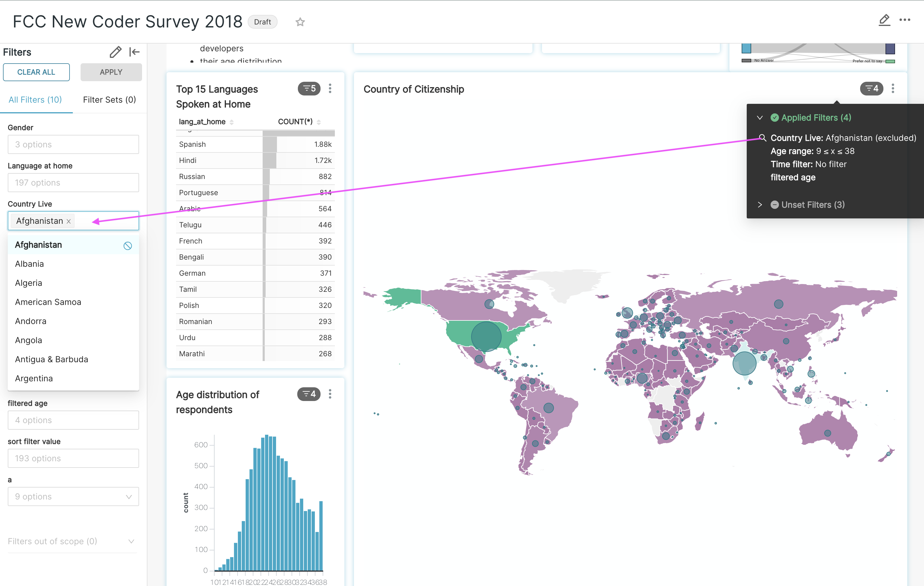Select Albania in the country list
Screen dimensions: 924x586
[29, 264]
